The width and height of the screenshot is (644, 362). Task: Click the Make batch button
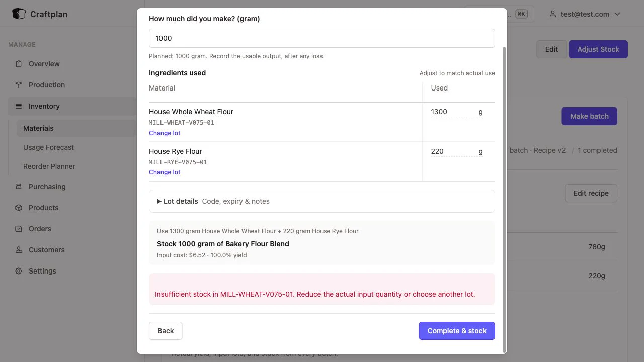[589, 116]
